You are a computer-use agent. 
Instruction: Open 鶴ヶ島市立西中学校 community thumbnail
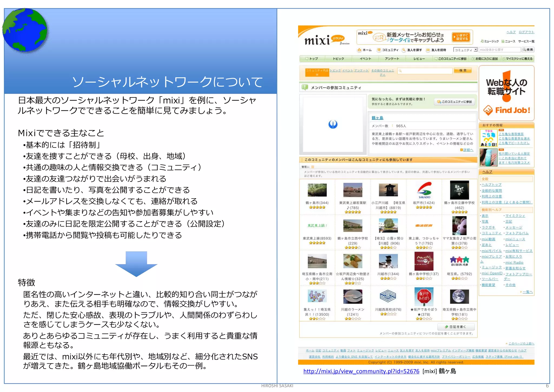352,225
